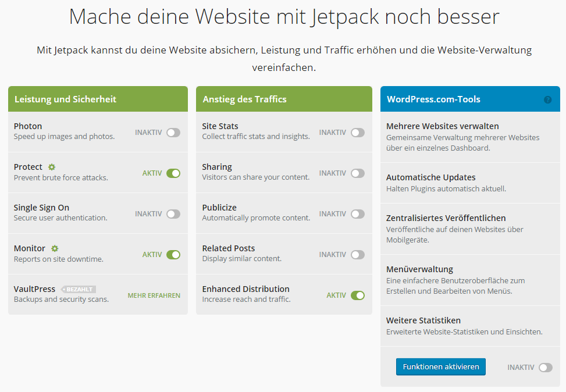
Task: Disable the Protect toggle
Action: [173, 173]
